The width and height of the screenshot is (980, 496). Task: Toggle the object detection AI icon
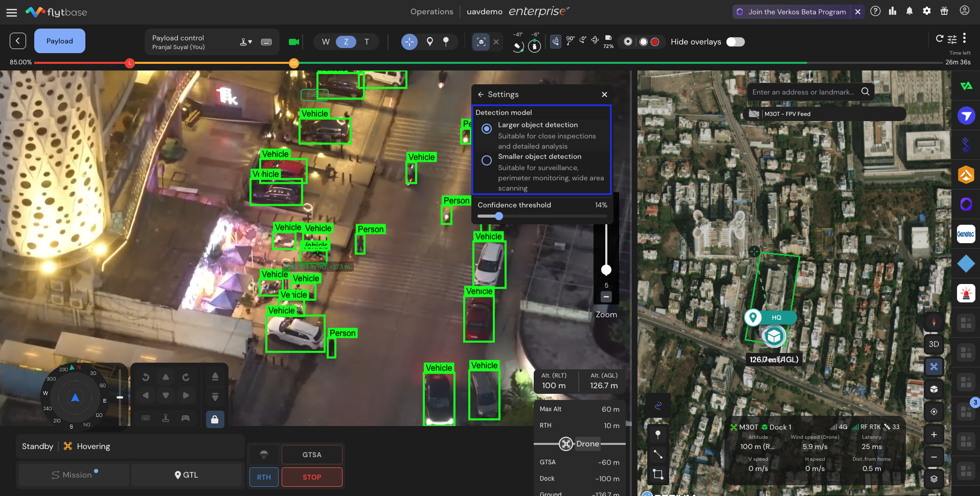click(481, 42)
